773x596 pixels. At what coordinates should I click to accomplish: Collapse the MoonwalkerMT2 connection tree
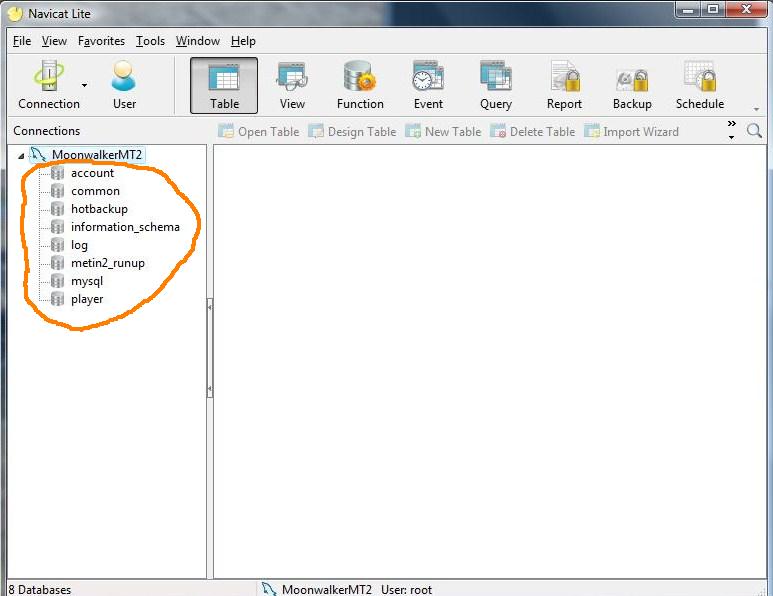[21, 156]
